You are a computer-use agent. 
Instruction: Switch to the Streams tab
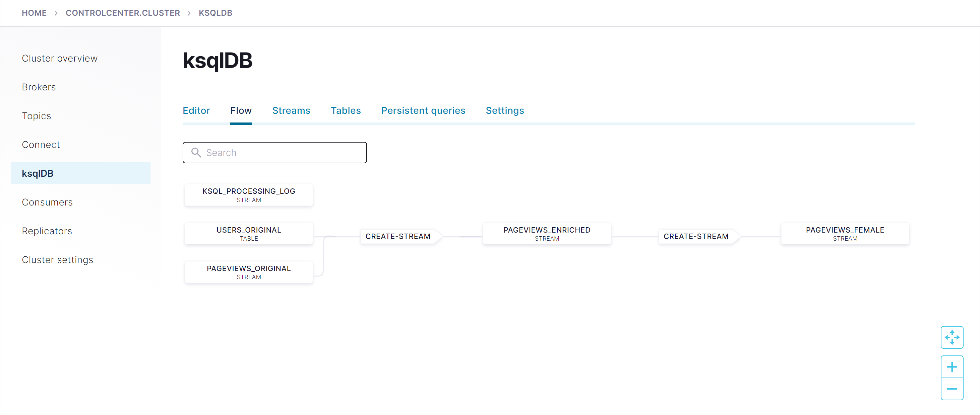[x=291, y=110]
